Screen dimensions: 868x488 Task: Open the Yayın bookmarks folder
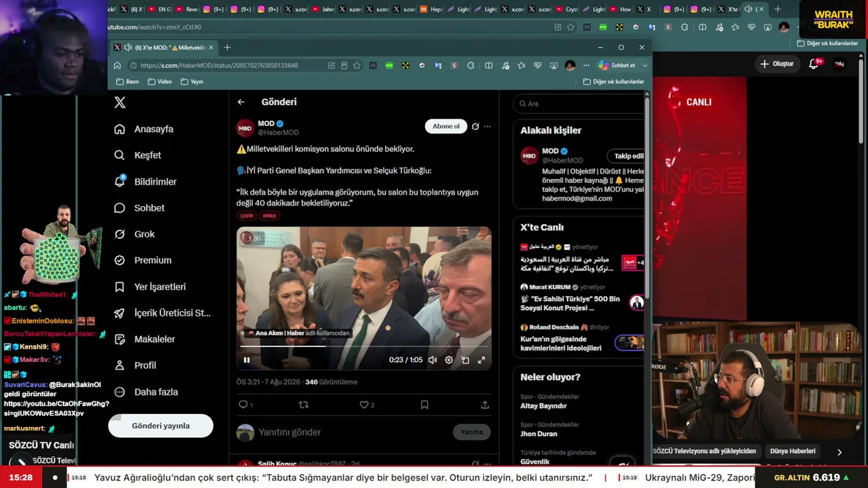(x=192, y=81)
